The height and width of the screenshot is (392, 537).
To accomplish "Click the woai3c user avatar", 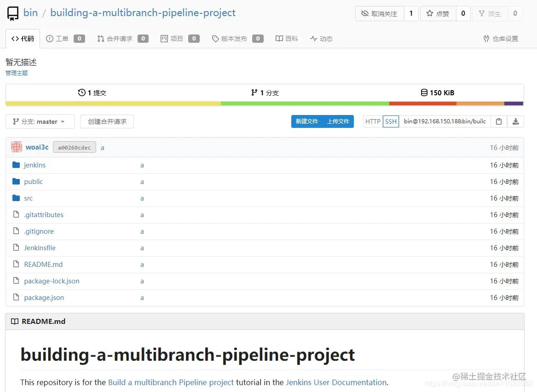I will pyautogui.click(x=17, y=147).
